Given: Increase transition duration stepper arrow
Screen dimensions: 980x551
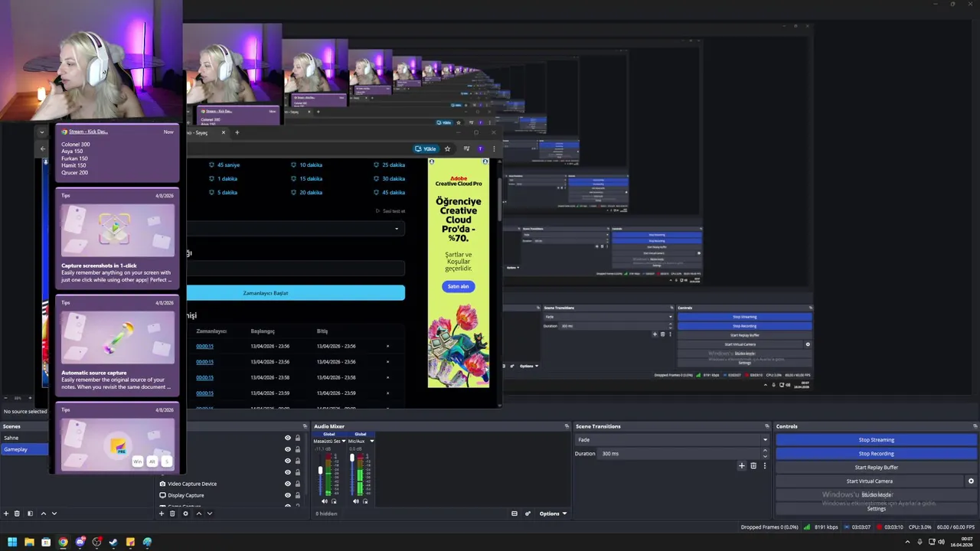Looking at the screenshot, I should coord(764,451).
